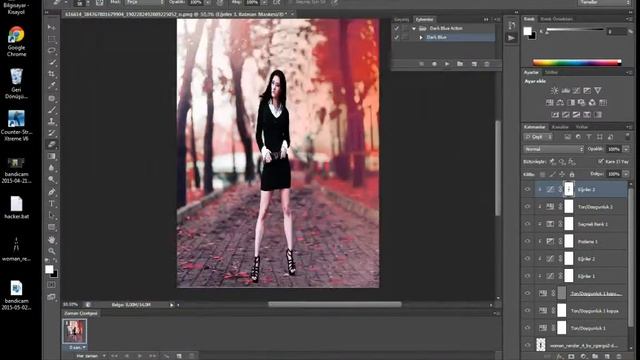Hide the woman_render layer
The image size is (640, 360).
pos(527,345)
